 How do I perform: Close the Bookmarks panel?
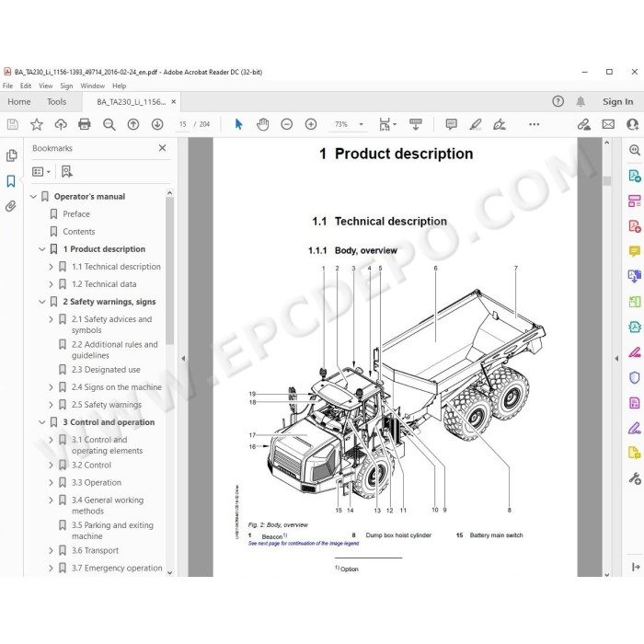[162, 148]
